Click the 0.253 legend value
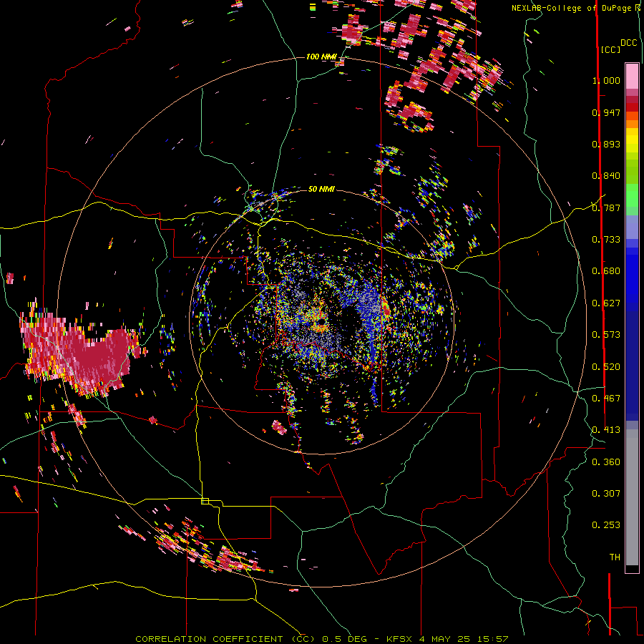Screen dimensions: 644x644 click(x=606, y=525)
